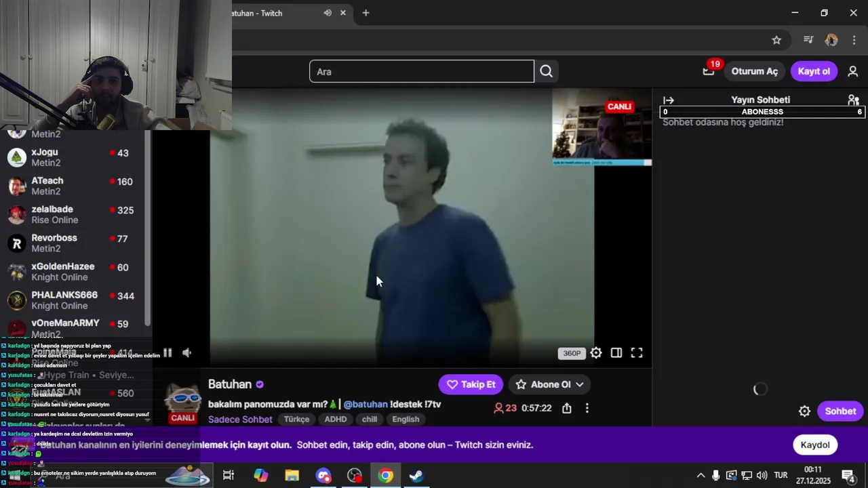The height and width of the screenshot is (488, 868).
Task: Open File Explorer from the taskbar
Action: coord(292,475)
